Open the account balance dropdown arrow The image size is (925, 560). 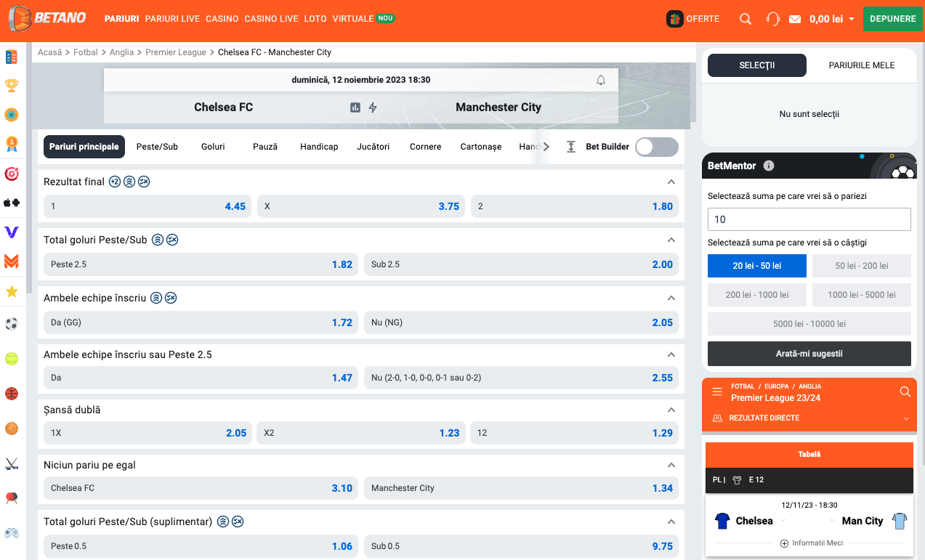coord(852,20)
